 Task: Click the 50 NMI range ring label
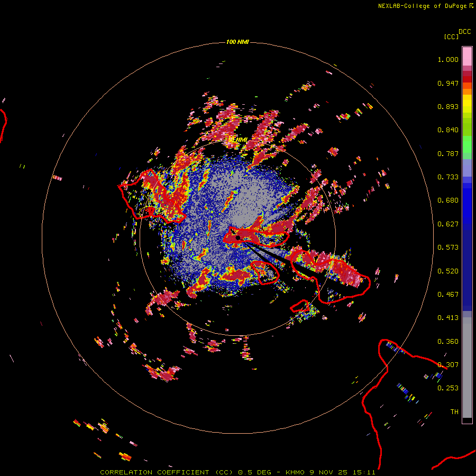tap(237, 140)
